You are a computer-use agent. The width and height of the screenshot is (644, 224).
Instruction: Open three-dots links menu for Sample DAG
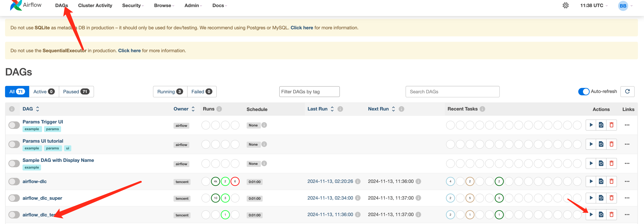click(x=627, y=163)
